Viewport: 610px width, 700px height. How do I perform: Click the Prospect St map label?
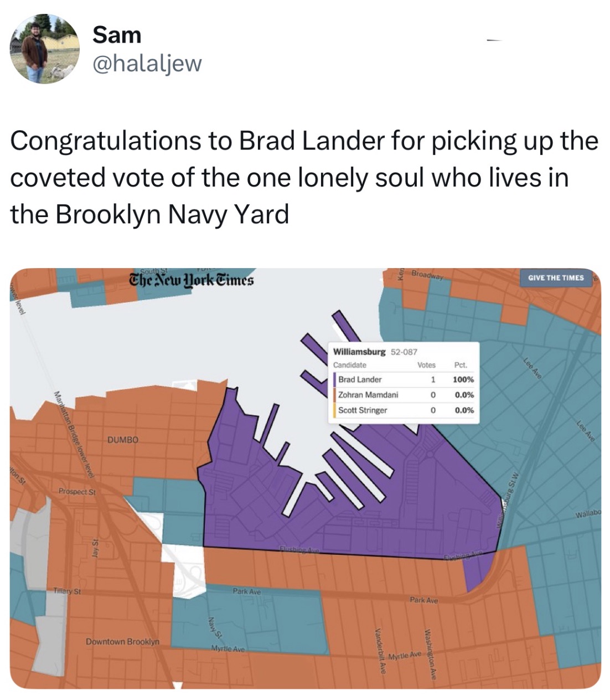(77, 491)
